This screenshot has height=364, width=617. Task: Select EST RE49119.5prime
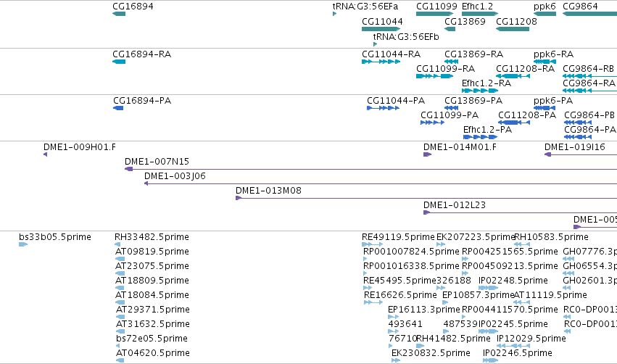(x=398, y=237)
